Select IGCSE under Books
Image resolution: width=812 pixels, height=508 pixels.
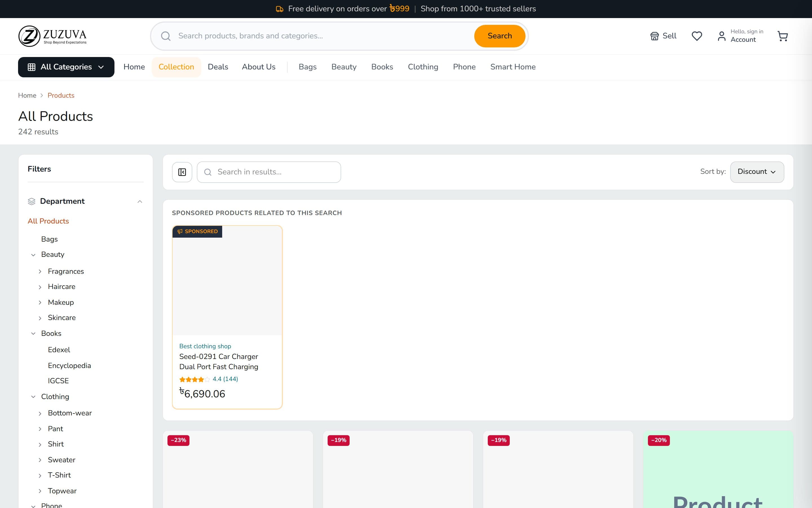click(x=58, y=381)
